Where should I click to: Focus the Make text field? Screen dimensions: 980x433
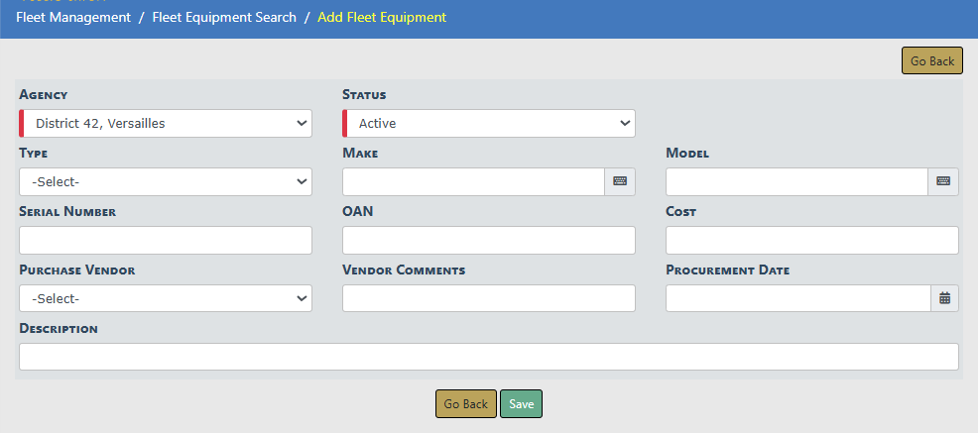(x=473, y=182)
